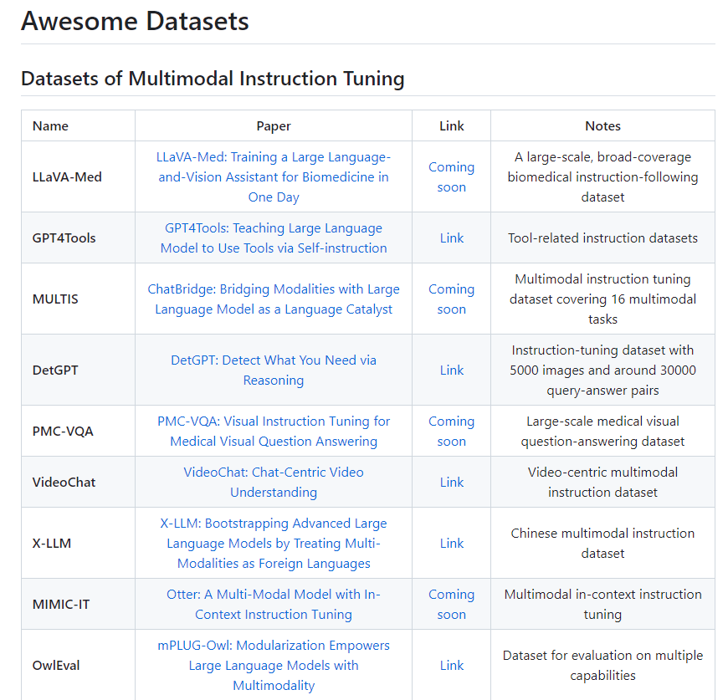
Task: Click the Notes column header
Action: (602, 126)
